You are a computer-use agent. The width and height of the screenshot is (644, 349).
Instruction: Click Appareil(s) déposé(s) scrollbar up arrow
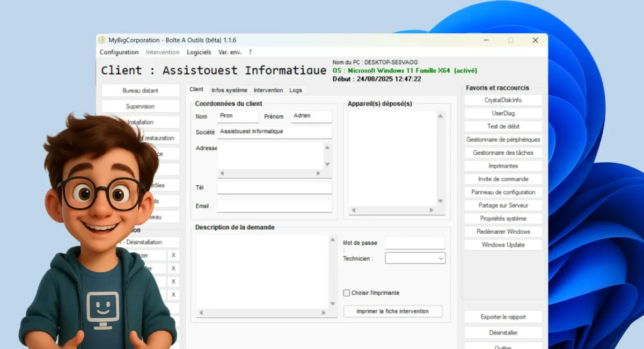pyautogui.click(x=441, y=115)
